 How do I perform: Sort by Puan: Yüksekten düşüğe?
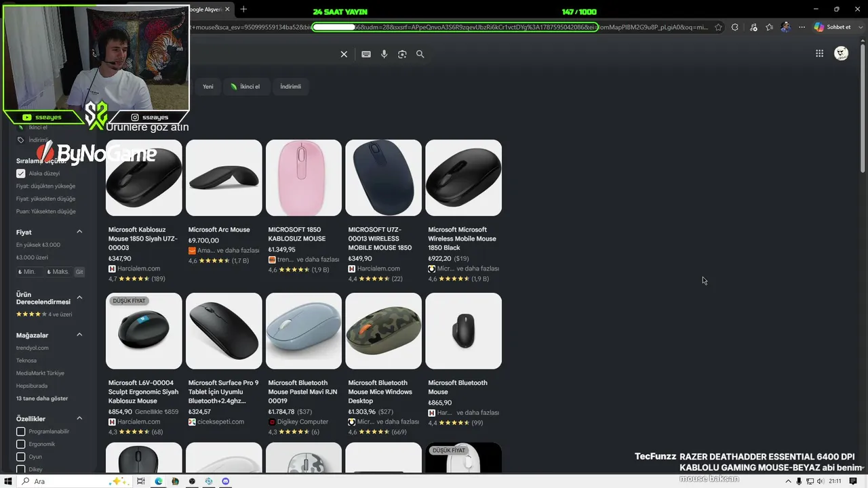46,211
